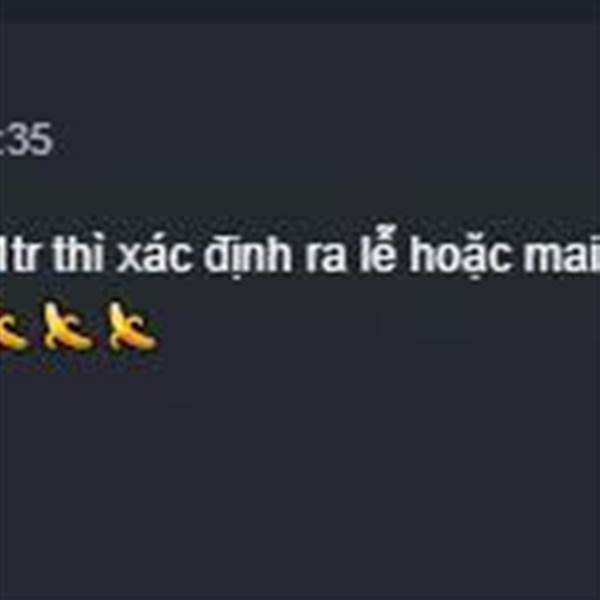Click the blank area between timestamp and message
This screenshot has width=600, height=600.
coord(300,193)
